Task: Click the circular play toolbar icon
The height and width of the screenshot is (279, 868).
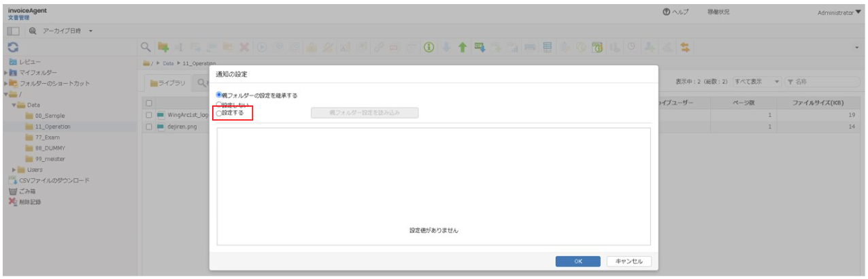Action: [261, 48]
